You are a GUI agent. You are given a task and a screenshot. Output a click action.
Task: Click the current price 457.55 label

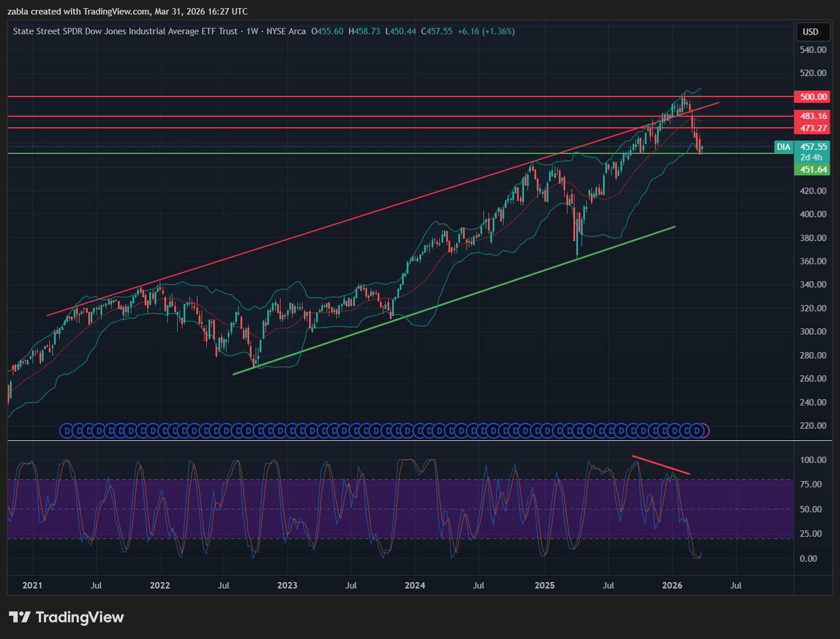813,147
